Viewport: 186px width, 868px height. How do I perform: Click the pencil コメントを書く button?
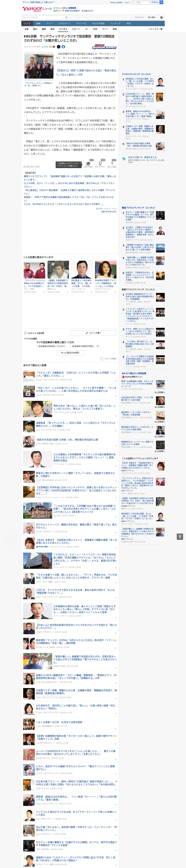click(x=93, y=333)
